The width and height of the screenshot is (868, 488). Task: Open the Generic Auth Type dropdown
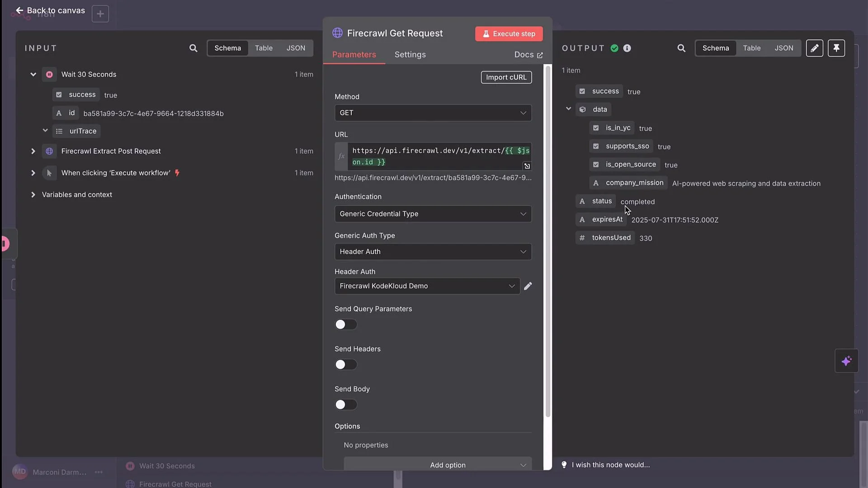pos(433,252)
